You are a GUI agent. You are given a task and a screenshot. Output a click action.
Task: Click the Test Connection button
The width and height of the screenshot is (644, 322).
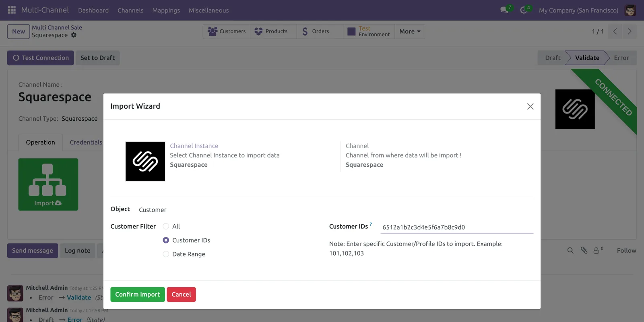(40, 58)
